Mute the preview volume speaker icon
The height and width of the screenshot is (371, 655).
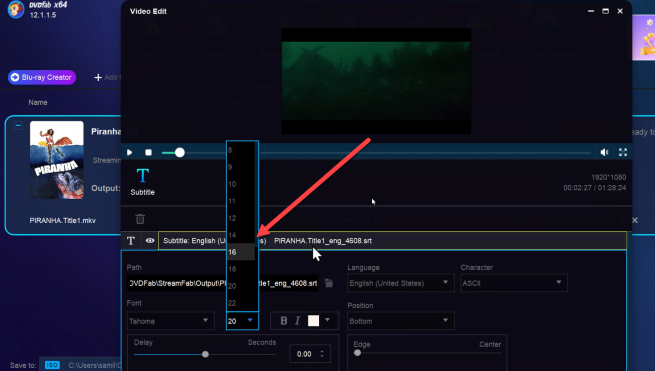click(604, 152)
